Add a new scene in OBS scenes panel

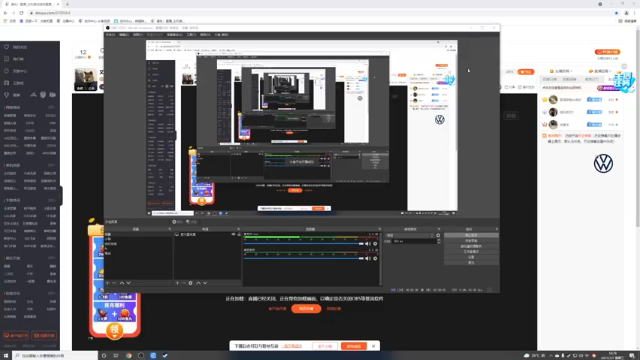pyautogui.click(x=107, y=283)
